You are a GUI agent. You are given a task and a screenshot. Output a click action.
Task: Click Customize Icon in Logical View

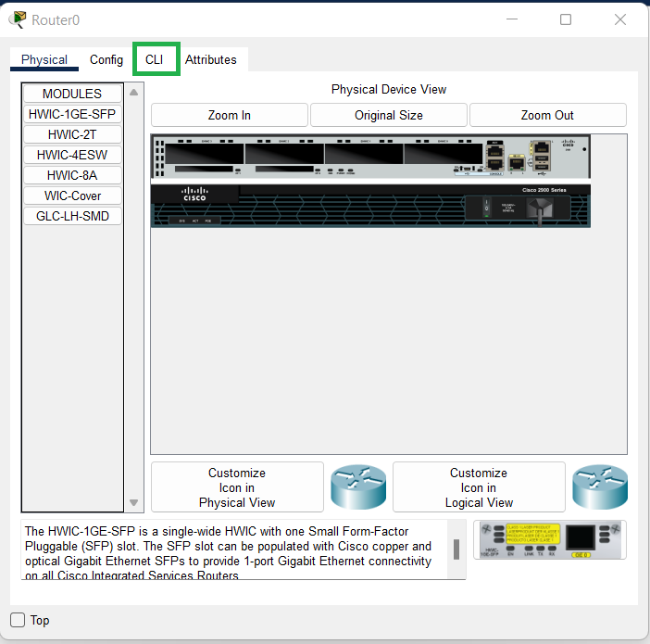(x=479, y=487)
